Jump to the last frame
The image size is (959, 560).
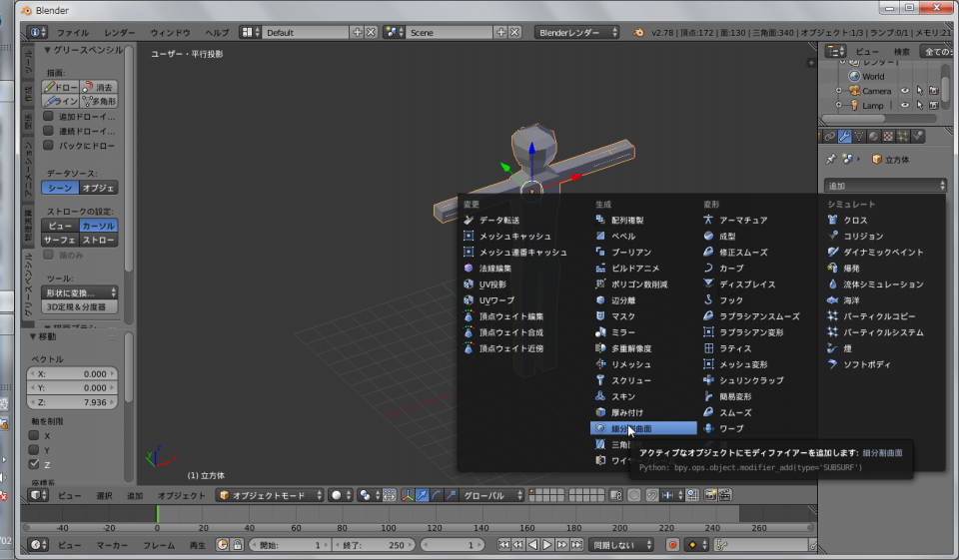pos(576,545)
